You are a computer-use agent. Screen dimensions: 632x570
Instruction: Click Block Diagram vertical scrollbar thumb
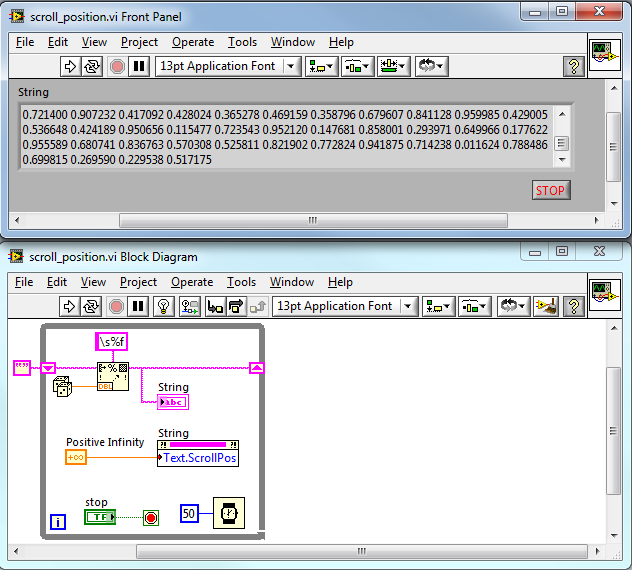(x=613, y=431)
